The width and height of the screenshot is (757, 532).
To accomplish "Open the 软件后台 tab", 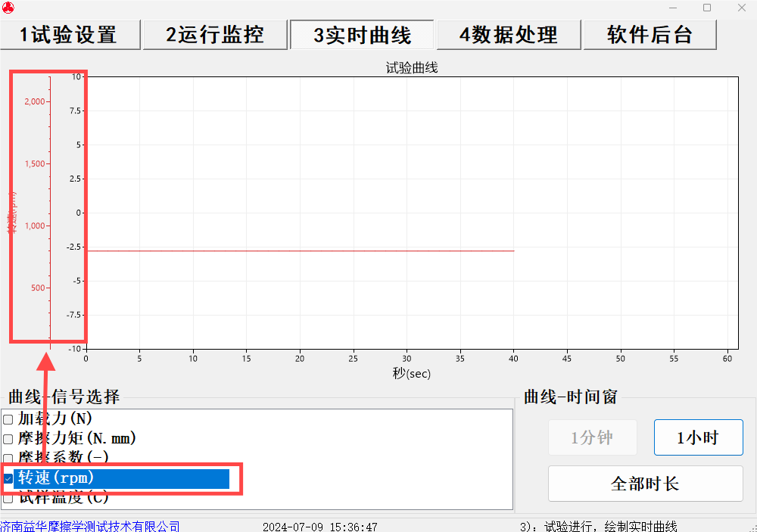I will (650, 35).
